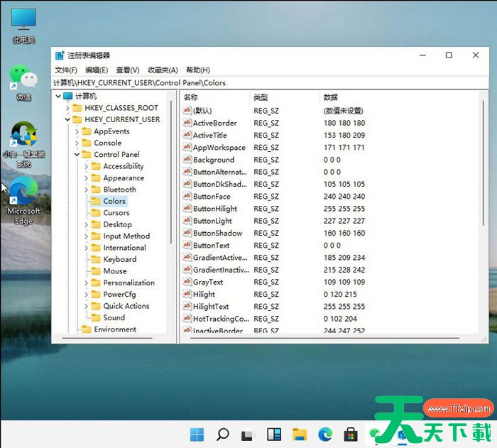
Task: Click the AppWorkspace value icon
Action: pyautogui.click(x=187, y=147)
